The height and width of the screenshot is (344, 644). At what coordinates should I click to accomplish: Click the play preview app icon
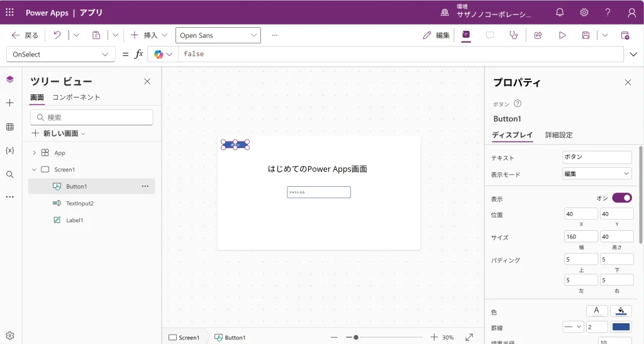pos(562,35)
